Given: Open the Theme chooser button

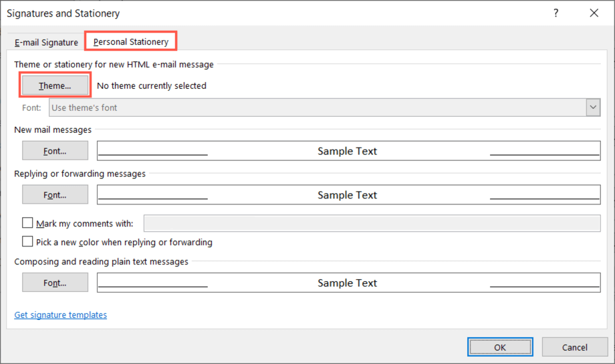Looking at the screenshot, I should (x=55, y=85).
